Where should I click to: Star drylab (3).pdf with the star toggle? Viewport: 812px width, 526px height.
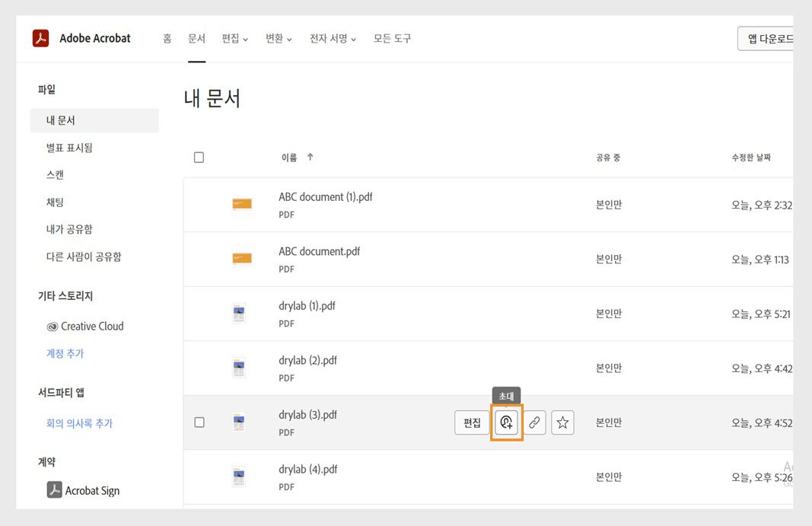(x=562, y=422)
